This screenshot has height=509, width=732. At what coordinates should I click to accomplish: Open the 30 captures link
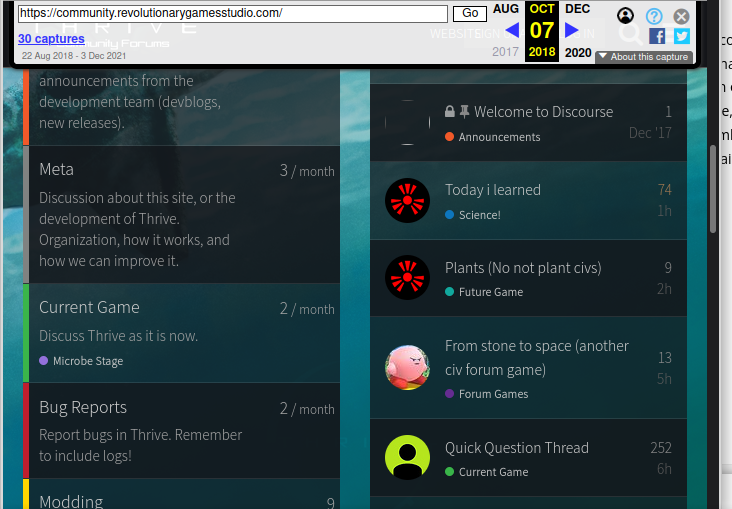[x=51, y=39]
